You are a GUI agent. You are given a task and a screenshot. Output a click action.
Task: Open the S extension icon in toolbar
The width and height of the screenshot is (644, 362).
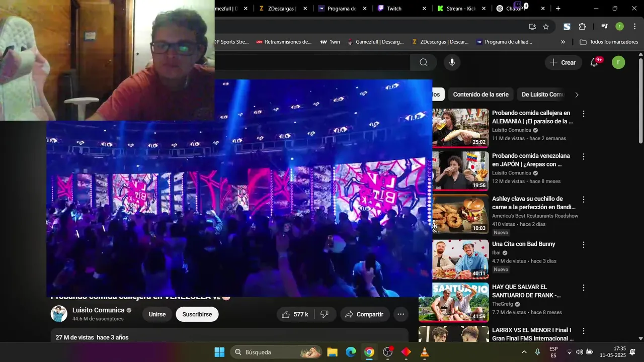click(567, 27)
